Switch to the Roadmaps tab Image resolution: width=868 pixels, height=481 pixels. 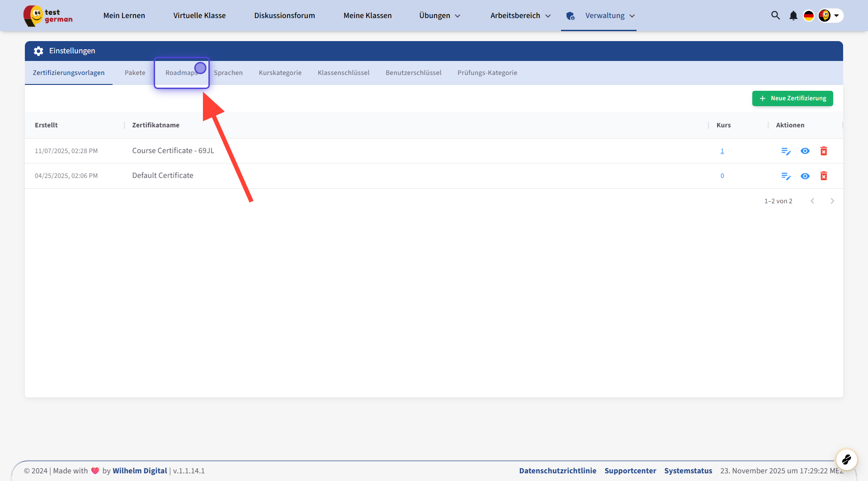click(181, 73)
